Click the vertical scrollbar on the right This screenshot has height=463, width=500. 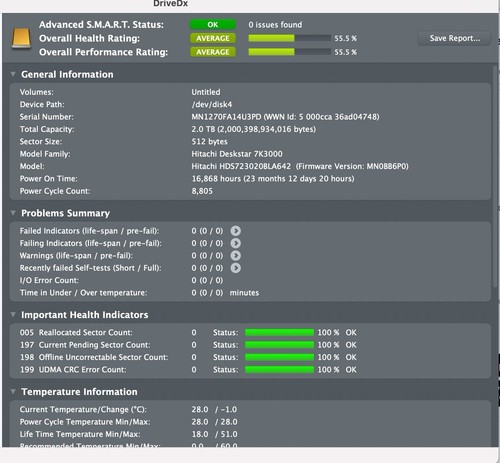(x=495, y=177)
